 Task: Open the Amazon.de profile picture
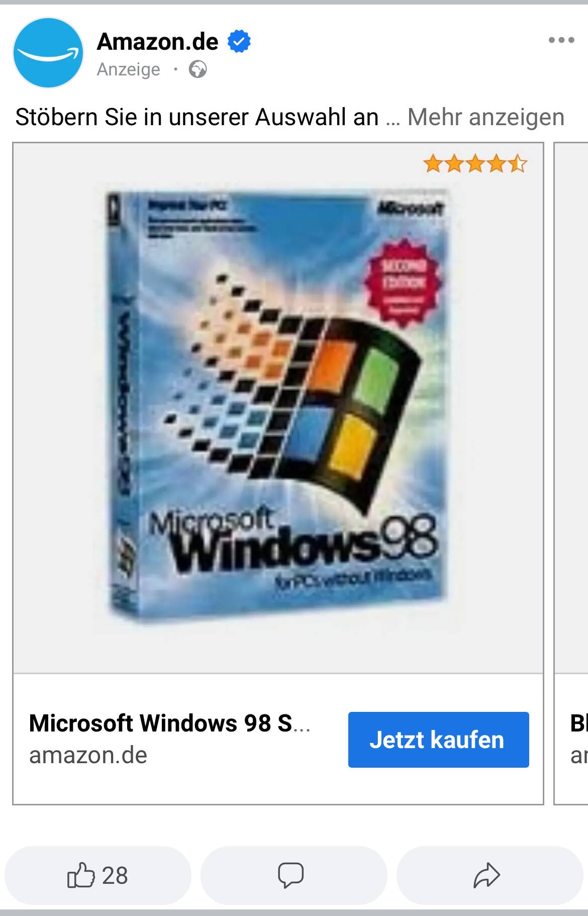(48, 53)
